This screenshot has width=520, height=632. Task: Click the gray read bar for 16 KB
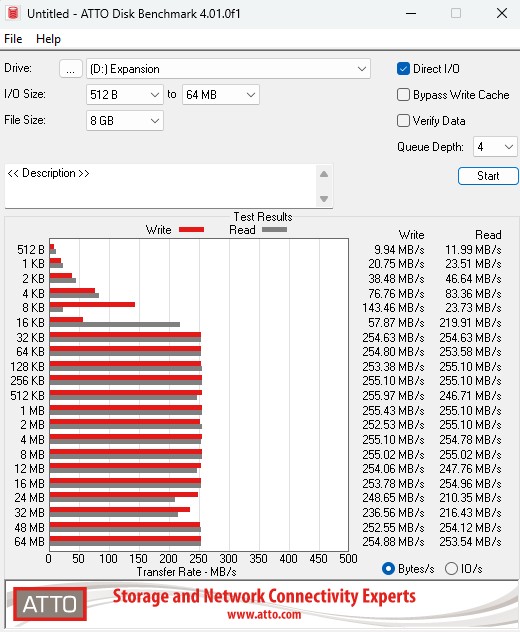click(115, 324)
